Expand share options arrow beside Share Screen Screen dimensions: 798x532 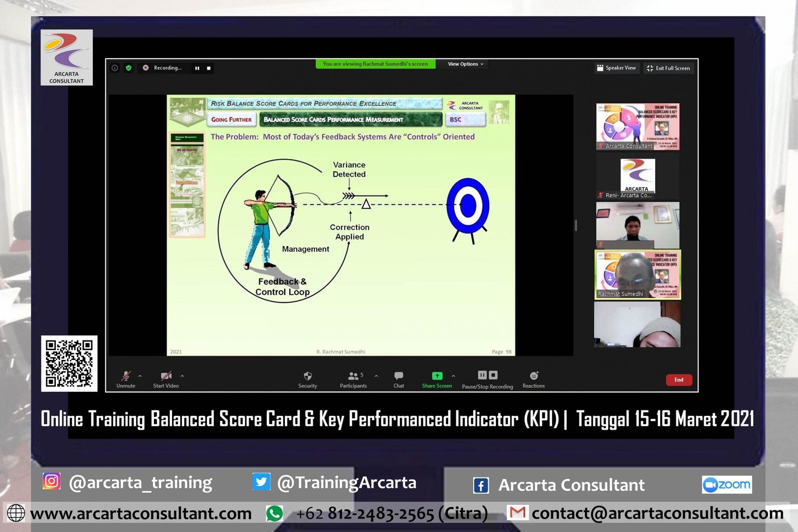tap(453, 376)
